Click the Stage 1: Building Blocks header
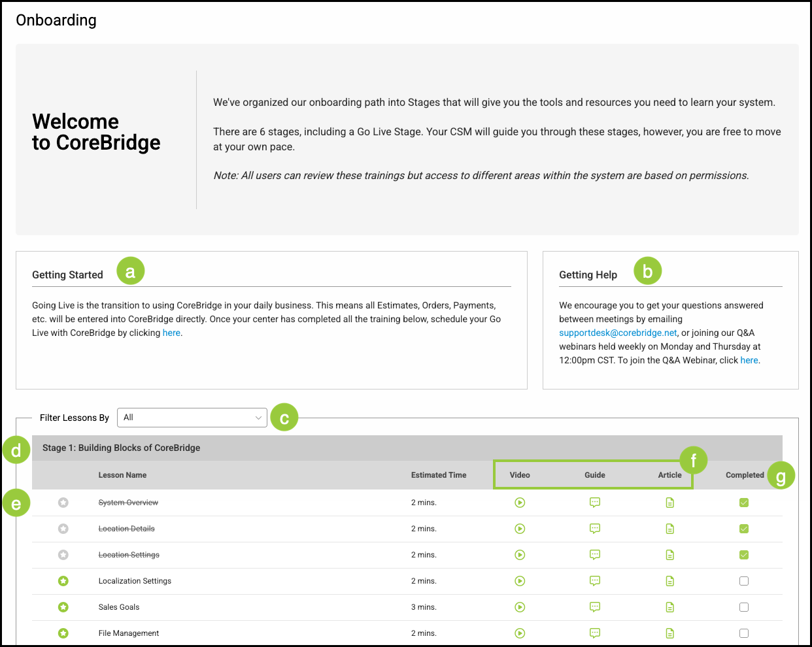This screenshot has width=812, height=647. tap(407, 448)
